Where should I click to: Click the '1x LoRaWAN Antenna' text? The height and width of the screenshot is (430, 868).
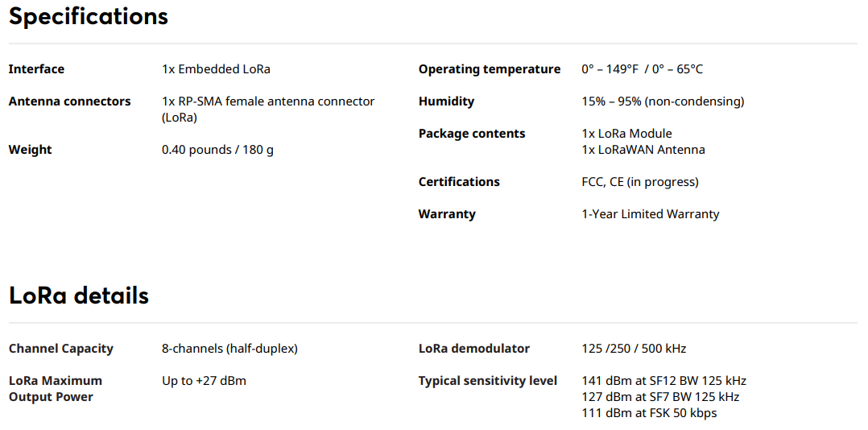click(643, 150)
